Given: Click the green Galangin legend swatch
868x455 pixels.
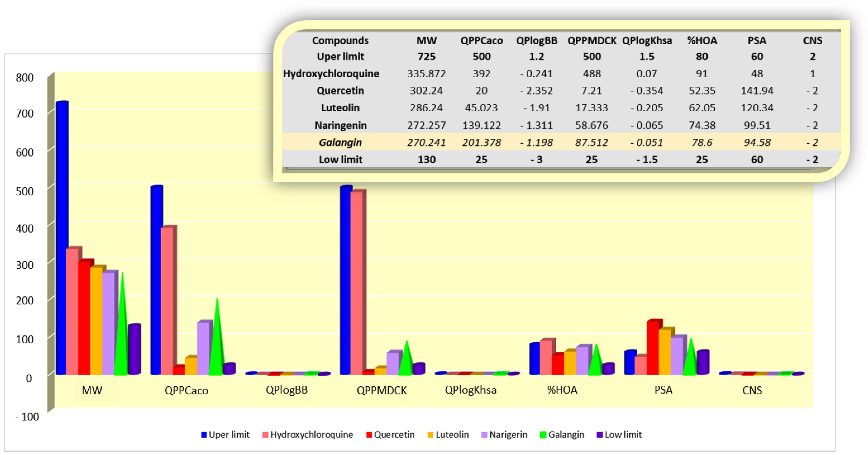Looking at the screenshot, I should click(543, 435).
